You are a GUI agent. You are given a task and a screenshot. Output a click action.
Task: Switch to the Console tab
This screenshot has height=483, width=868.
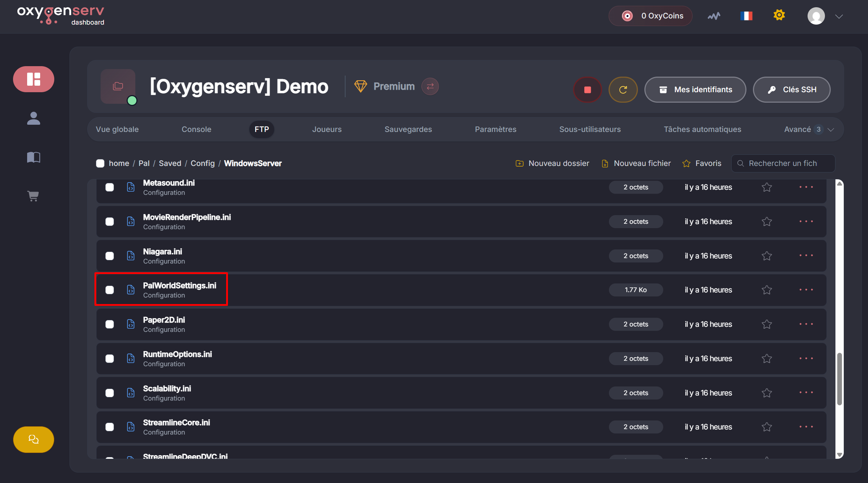point(196,129)
